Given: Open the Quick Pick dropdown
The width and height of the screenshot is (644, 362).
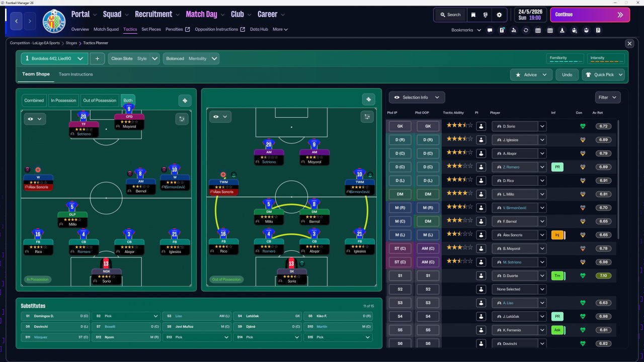Looking at the screenshot, I should tap(604, 75).
